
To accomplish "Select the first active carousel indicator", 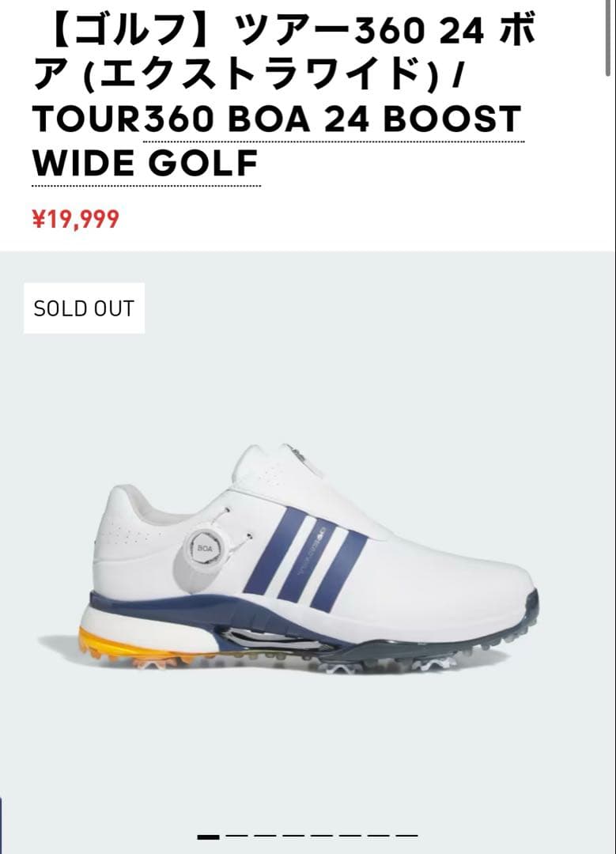I will pos(208,837).
